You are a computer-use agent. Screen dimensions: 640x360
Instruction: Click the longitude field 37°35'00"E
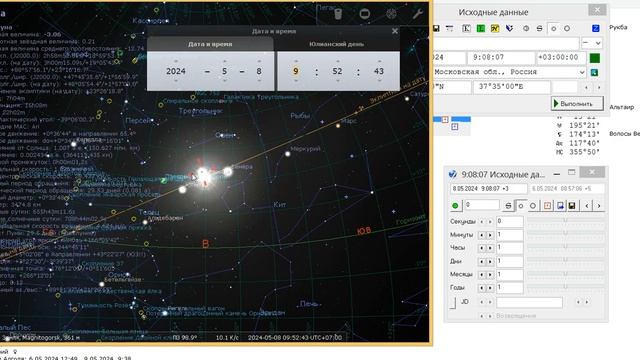511,87
